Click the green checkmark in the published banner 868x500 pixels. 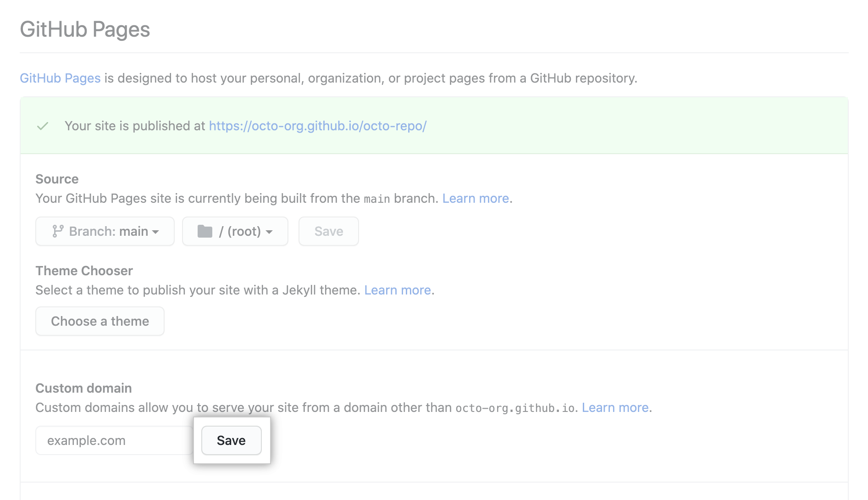click(x=43, y=126)
